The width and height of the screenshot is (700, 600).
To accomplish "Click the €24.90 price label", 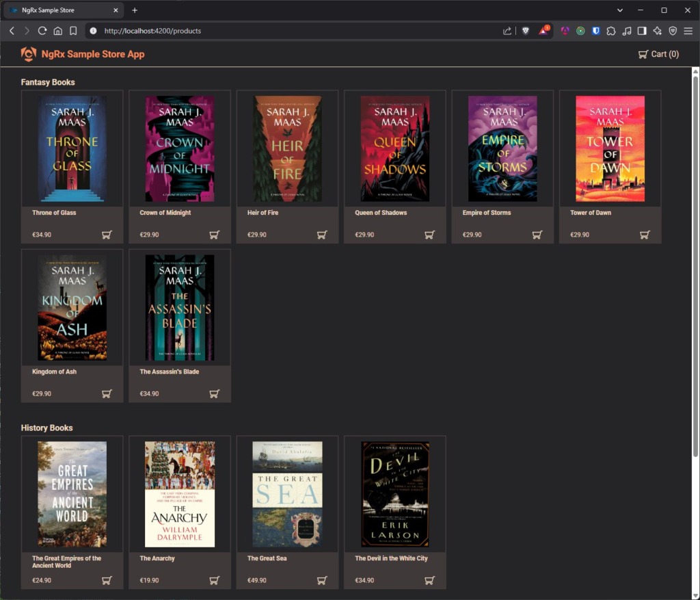I will tap(42, 580).
